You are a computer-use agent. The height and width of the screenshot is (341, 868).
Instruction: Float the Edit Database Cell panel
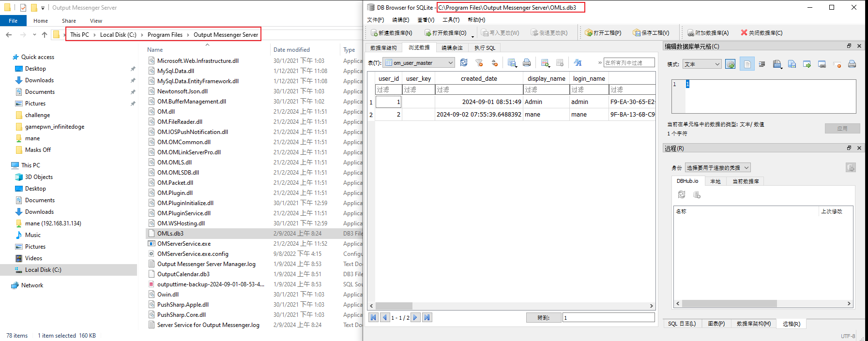[x=849, y=46]
